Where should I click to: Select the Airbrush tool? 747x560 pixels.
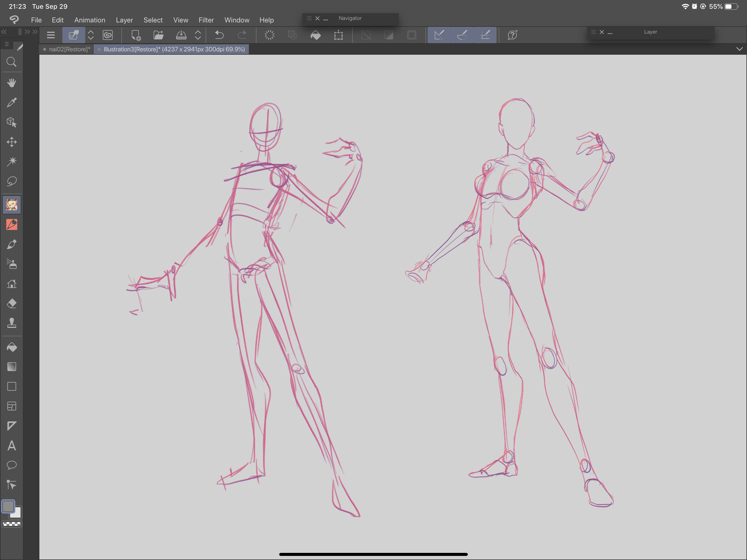point(11,264)
